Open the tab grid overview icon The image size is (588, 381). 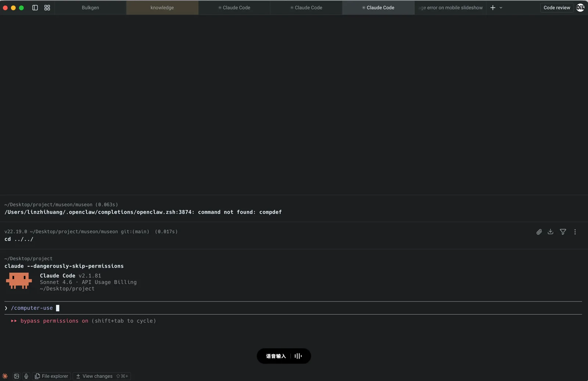tap(47, 7)
